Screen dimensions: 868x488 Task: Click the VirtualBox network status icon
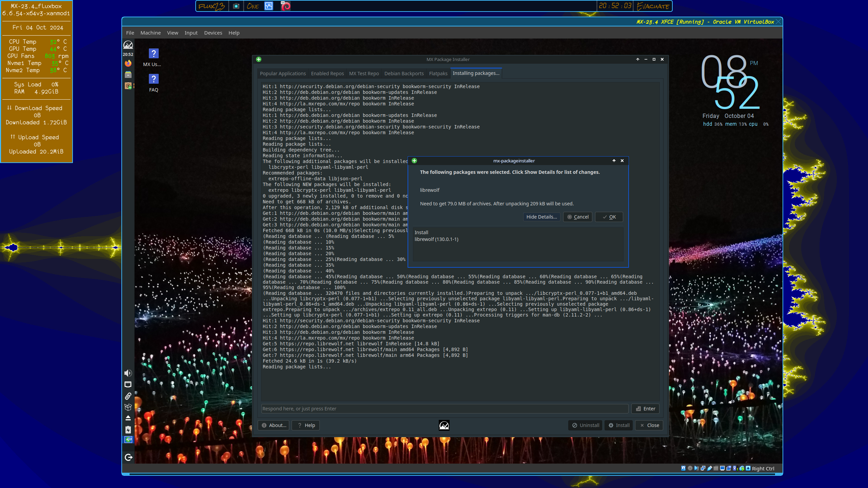click(x=703, y=468)
